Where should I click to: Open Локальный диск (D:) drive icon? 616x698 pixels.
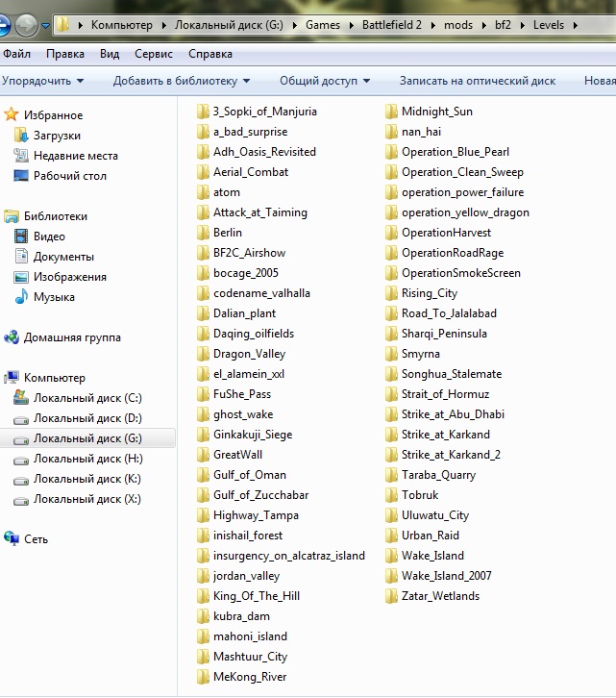coord(21,419)
